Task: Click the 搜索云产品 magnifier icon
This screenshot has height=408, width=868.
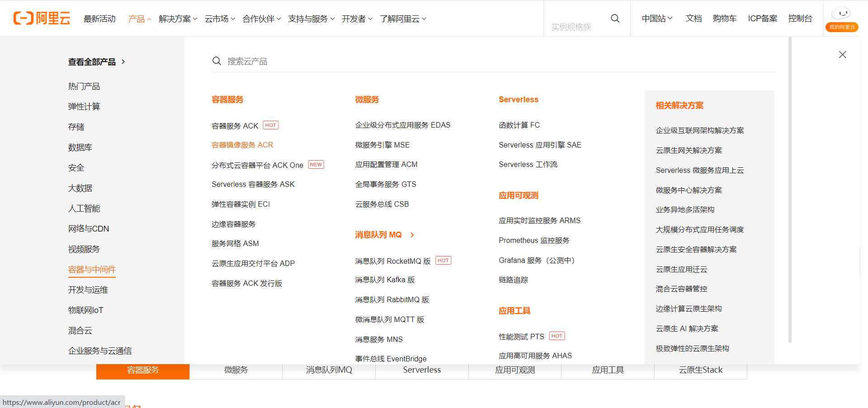Action: (217, 61)
